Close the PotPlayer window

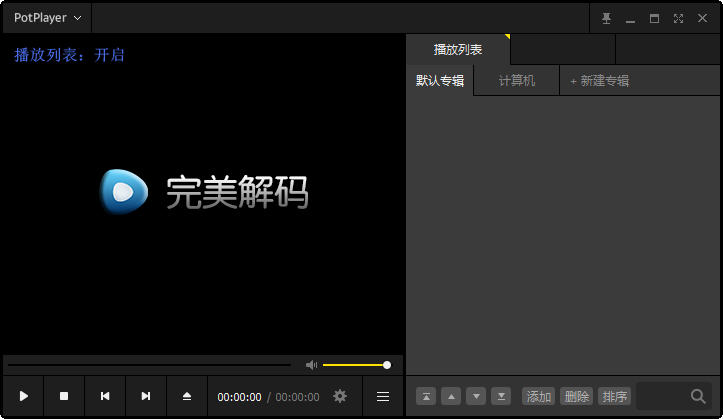pyautogui.click(x=702, y=18)
